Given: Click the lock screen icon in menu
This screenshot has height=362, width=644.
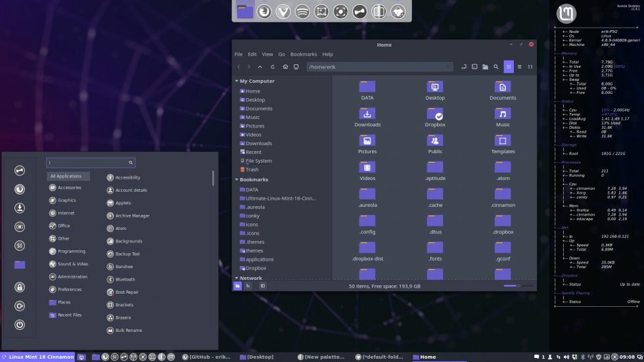Looking at the screenshot, I should [x=19, y=287].
